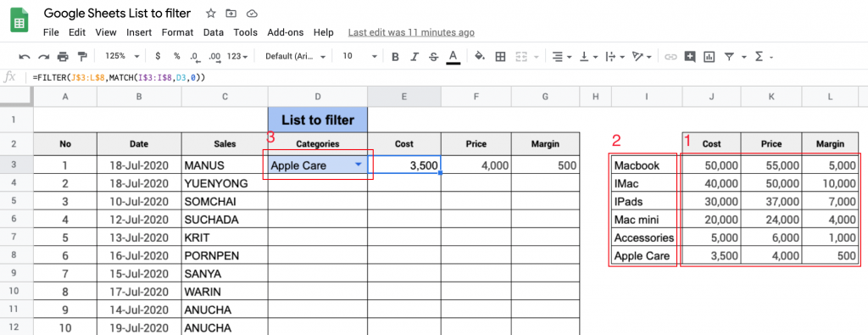Toggle Bold formatting

tap(395, 57)
